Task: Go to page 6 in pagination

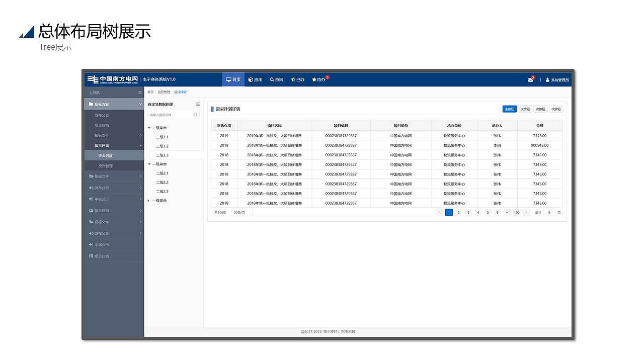Action: coord(497,212)
